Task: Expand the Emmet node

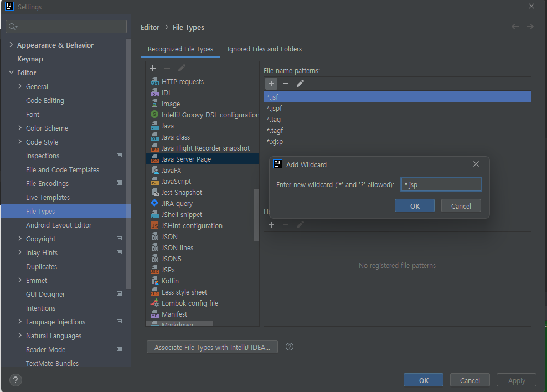Action: tap(20, 280)
